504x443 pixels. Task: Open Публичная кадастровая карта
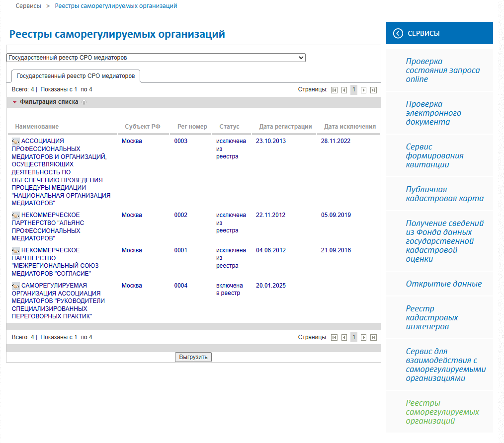(x=444, y=194)
